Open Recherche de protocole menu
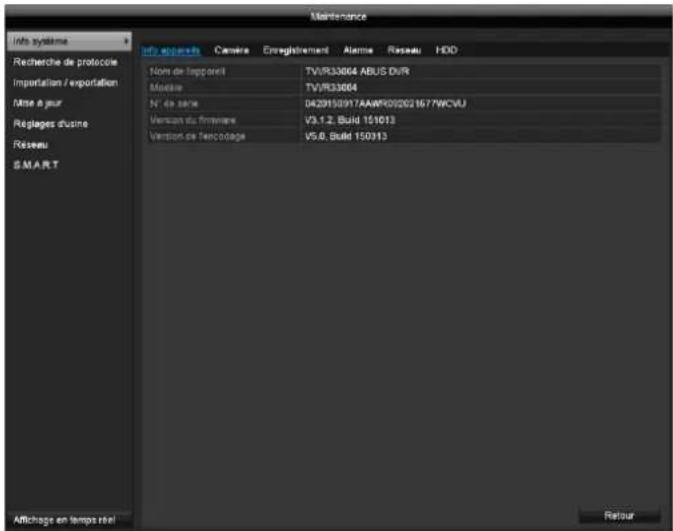 point(65,62)
